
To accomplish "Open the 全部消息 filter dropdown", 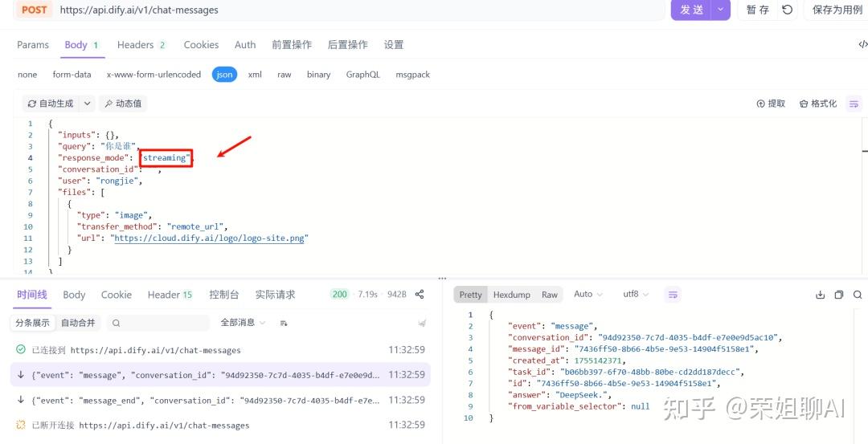I will pyautogui.click(x=243, y=322).
